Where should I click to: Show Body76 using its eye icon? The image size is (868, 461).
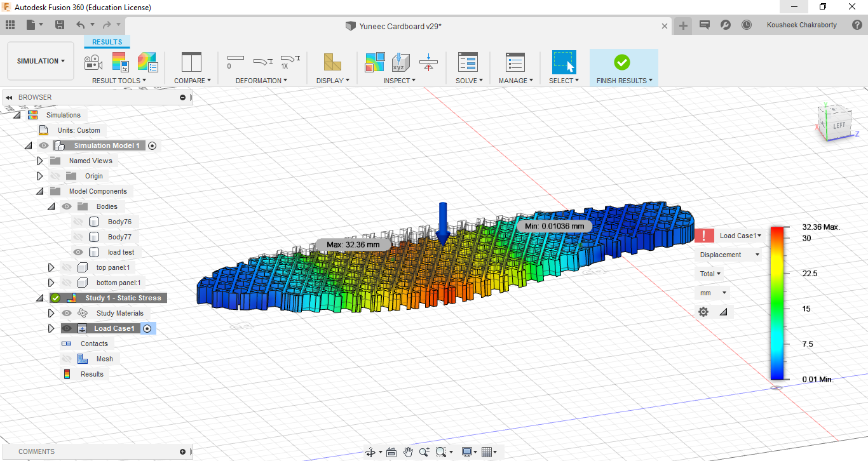point(79,222)
